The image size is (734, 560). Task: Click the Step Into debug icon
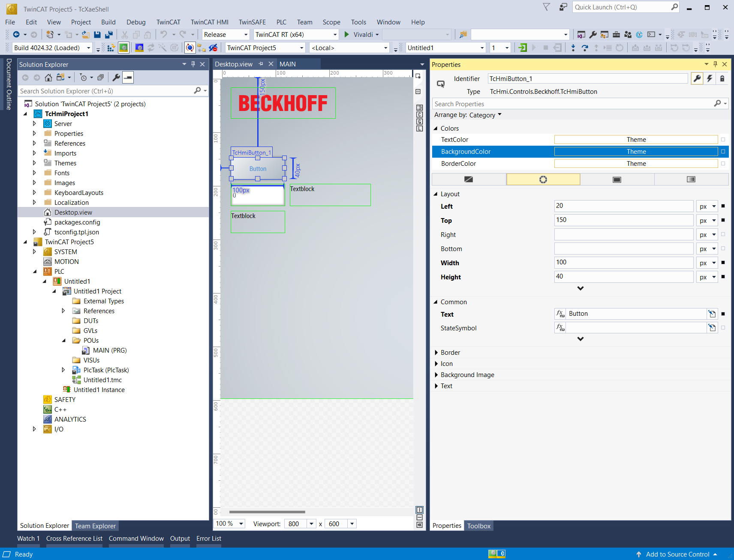(573, 48)
